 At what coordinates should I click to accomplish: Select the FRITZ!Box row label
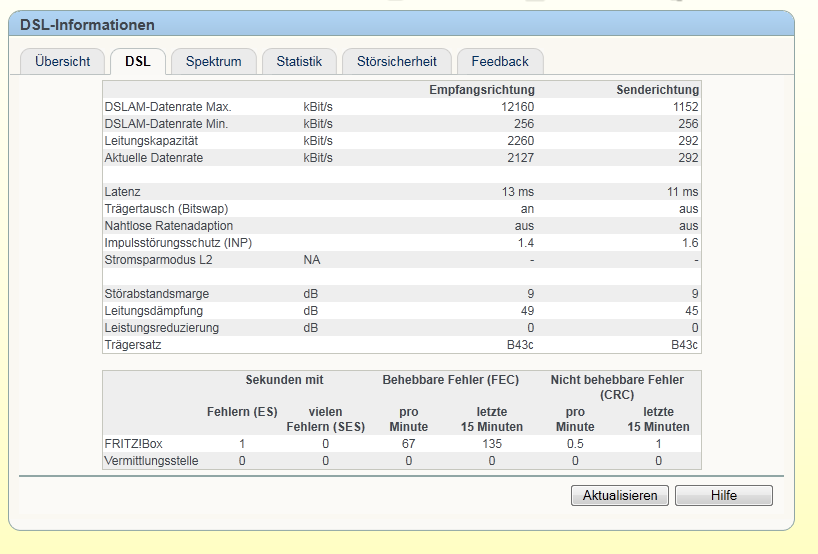pos(132,444)
